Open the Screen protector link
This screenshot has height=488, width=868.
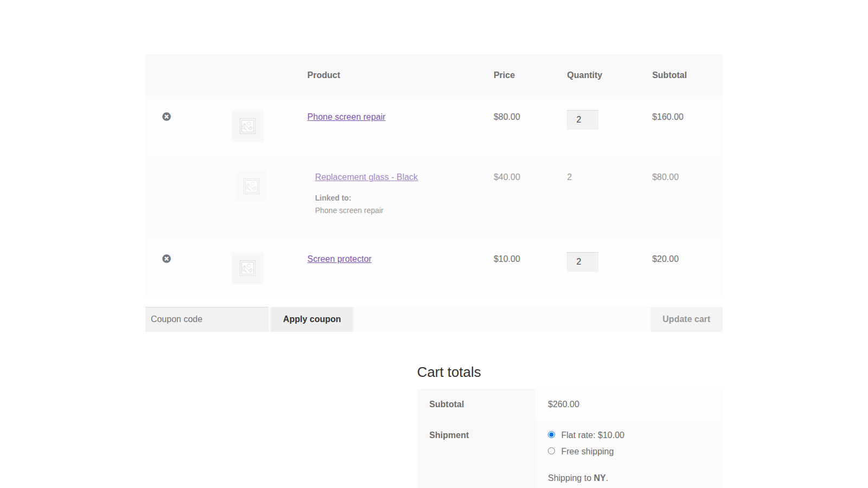click(339, 259)
